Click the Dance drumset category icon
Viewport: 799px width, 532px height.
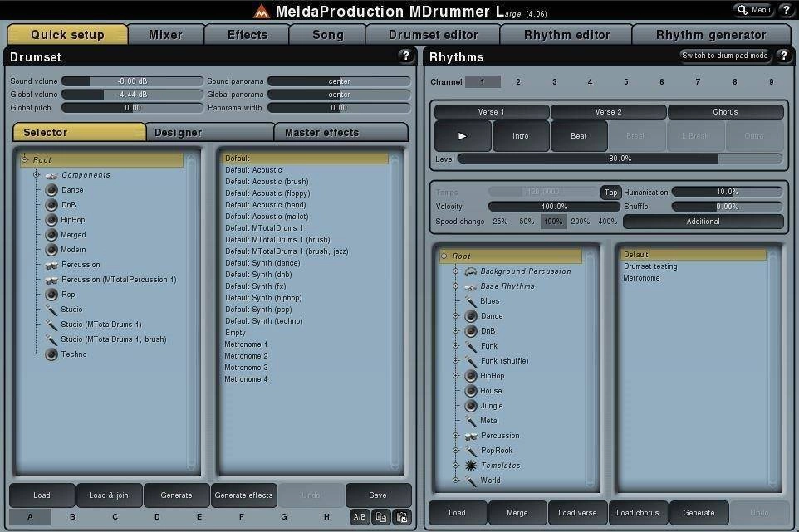coord(51,190)
